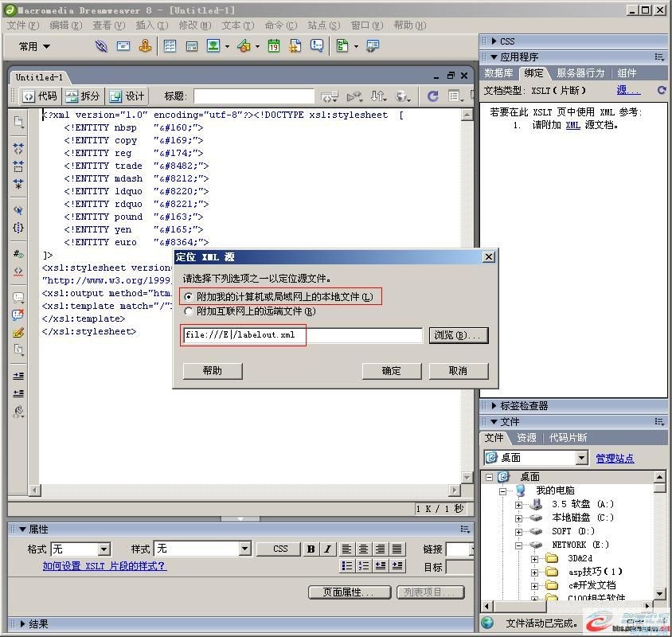
Task: Click the XML source file path field
Action: tap(303, 335)
